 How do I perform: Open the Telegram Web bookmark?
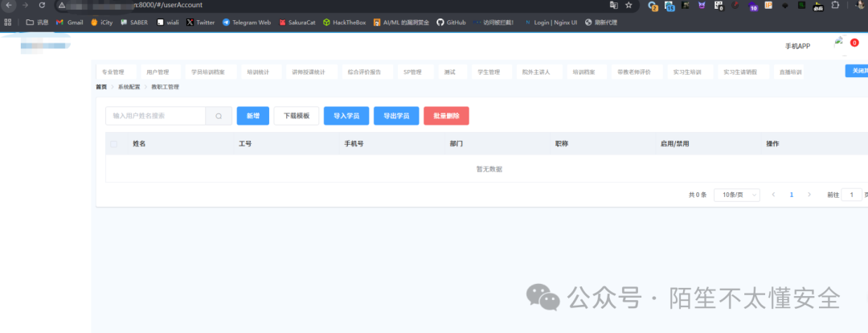click(x=247, y=23)
